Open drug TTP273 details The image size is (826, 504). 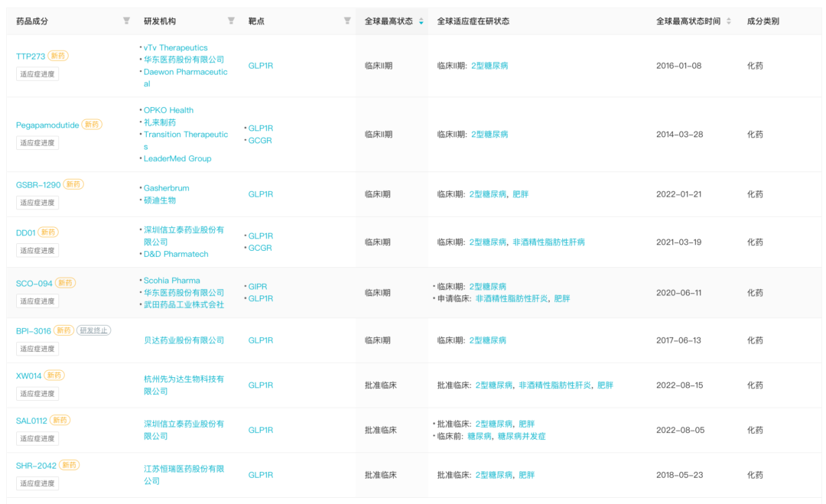point(31,57)
